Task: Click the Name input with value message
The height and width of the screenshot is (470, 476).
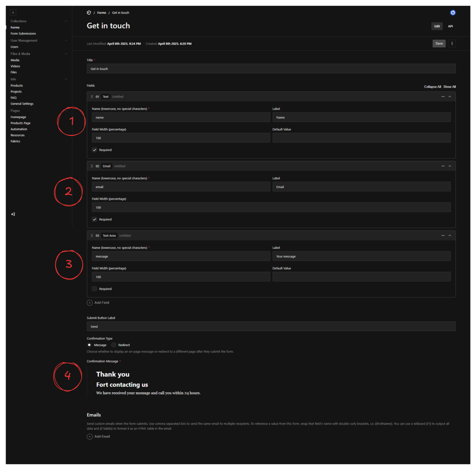Action: click(181, 256)
